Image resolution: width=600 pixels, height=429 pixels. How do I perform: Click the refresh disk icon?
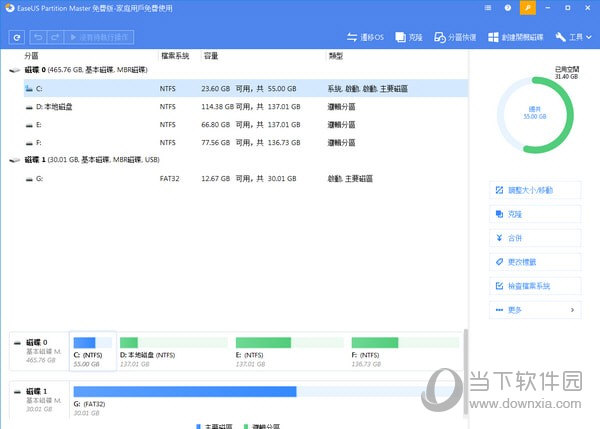pos(17,38)
